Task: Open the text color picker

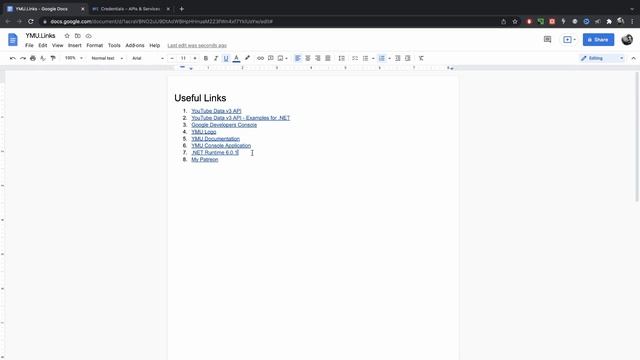Action: (x=236, y=58)
